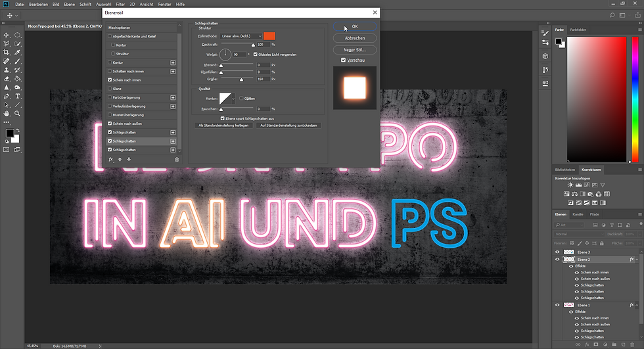Select the Clone Stamp tool
This screenshot has height=349, width=644.
pyautogui.click(x=6, y=70)
